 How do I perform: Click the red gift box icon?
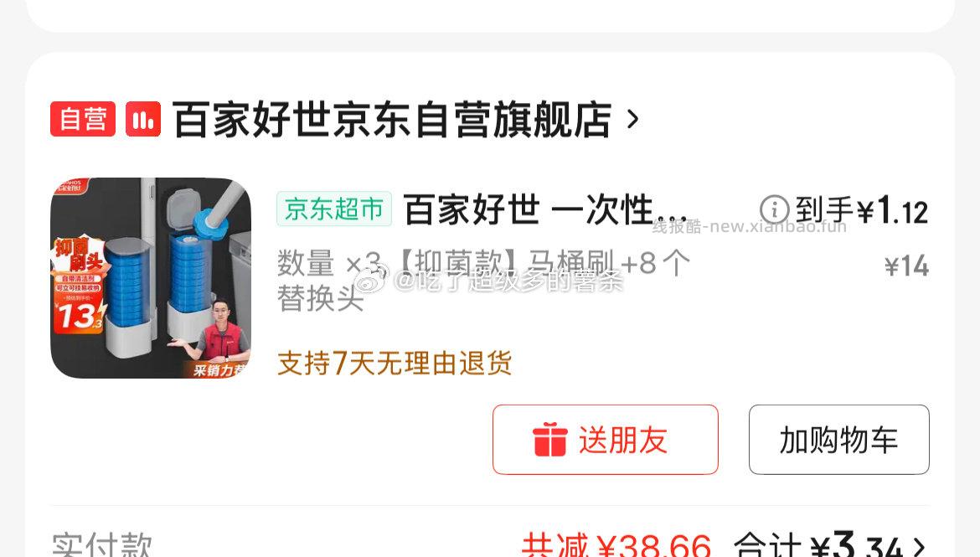550,440
